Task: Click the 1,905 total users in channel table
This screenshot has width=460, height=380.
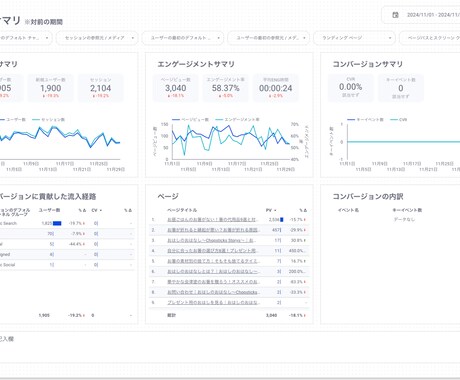Action: (x=44, y=315)
